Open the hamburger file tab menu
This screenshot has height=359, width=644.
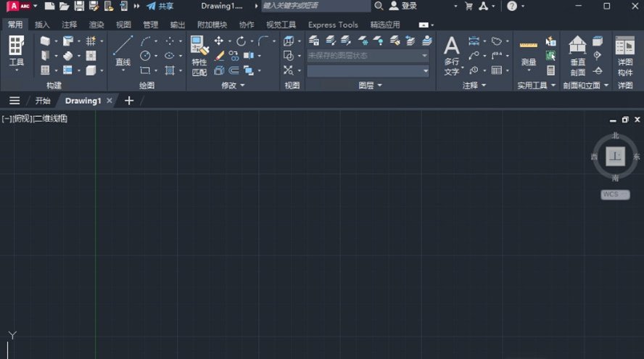coord(15,101)
